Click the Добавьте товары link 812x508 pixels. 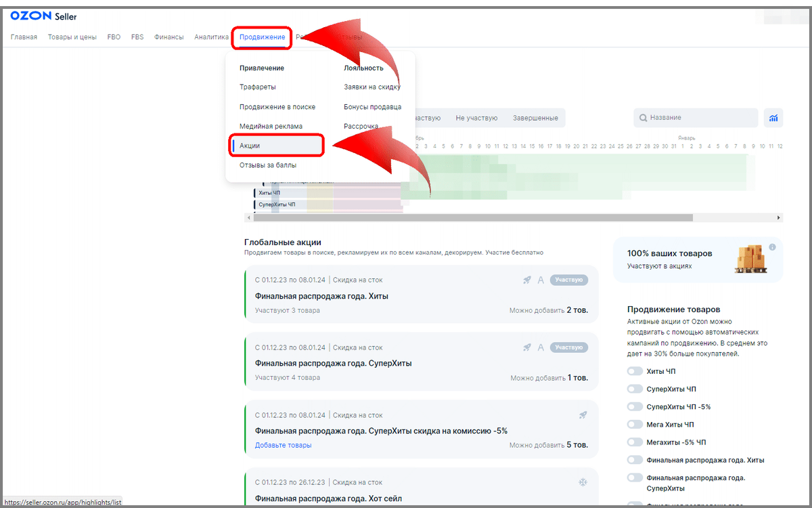(x=284, y=445)
